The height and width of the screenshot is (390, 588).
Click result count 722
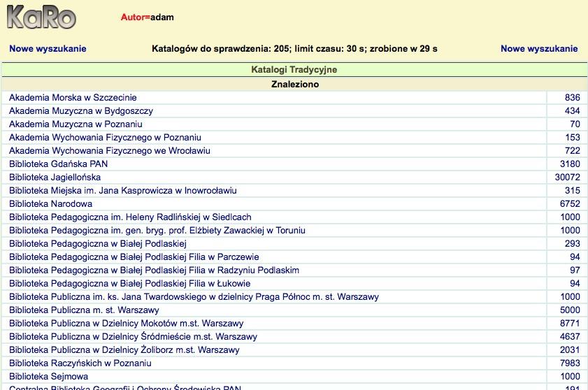(572, 151)
